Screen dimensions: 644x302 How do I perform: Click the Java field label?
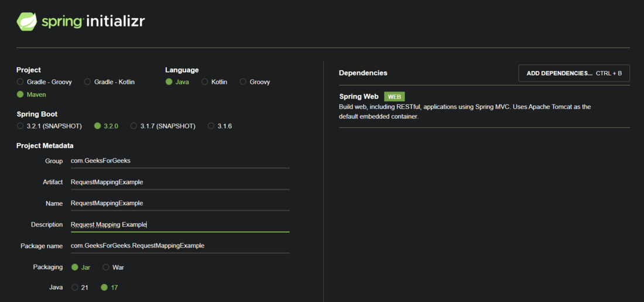(x=56, y=287)
